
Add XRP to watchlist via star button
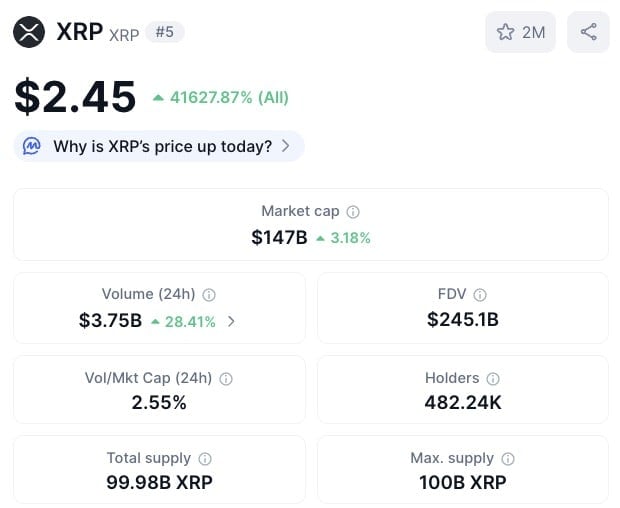click(x=520, y=32)
